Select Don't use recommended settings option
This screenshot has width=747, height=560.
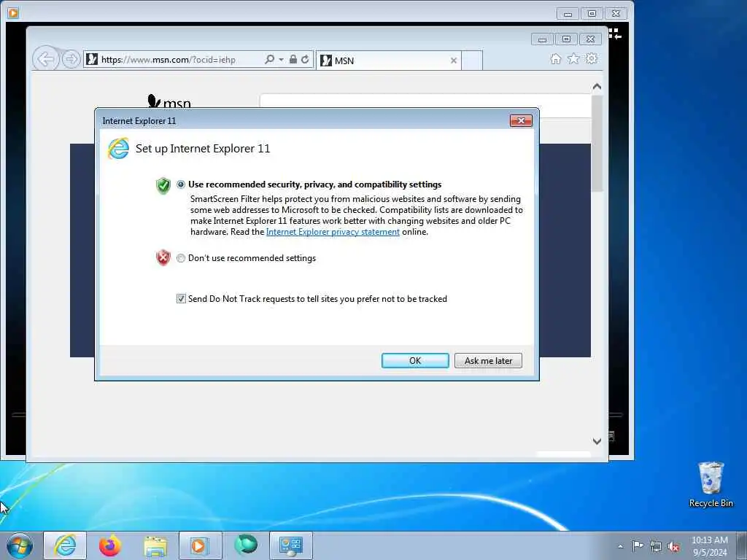click(181, 258)
